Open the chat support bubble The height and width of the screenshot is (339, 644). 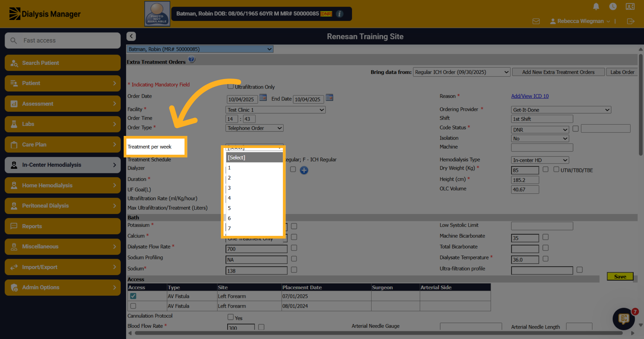624,319
